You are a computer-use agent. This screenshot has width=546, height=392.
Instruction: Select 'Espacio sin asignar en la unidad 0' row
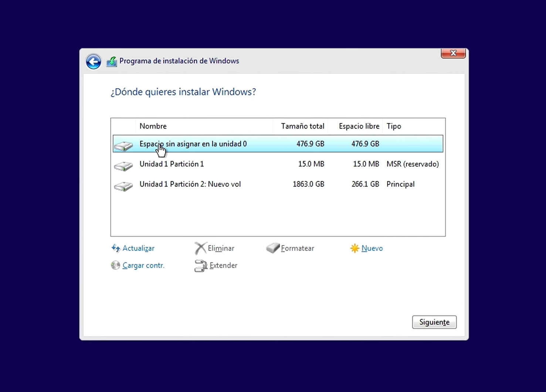[278, 144]
